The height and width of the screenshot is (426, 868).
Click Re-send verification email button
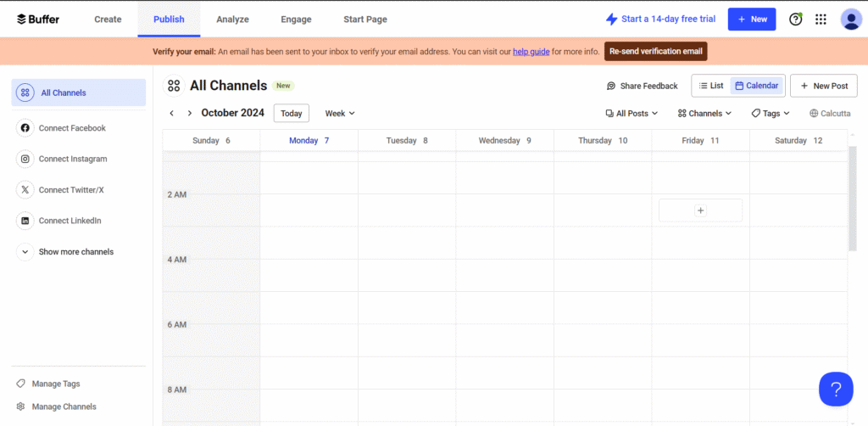pos(655,51)
